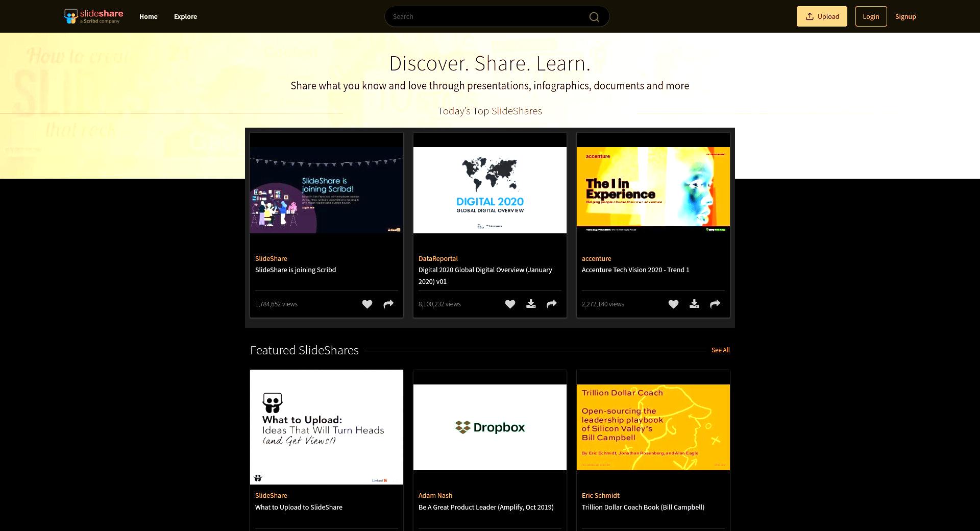Open the Dropbox slide thumbnail
The image size is (980, 531).
click(490, 427)
